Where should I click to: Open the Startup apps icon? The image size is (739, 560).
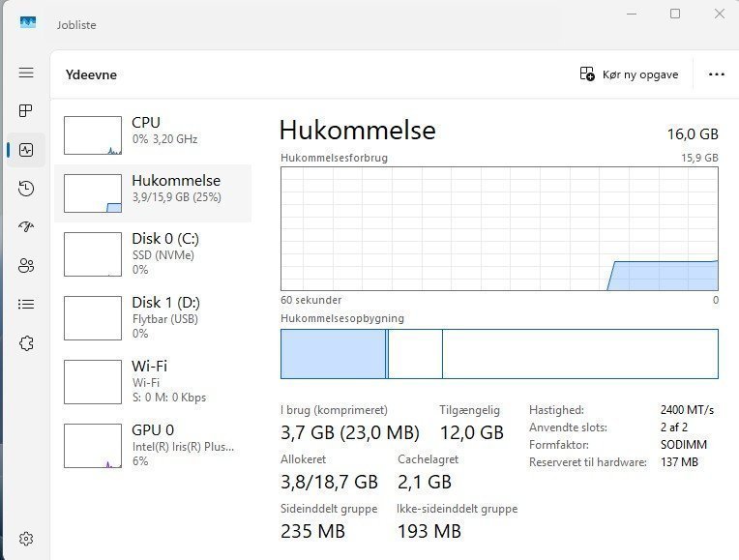pyautogui.click(x=26, y=227)
